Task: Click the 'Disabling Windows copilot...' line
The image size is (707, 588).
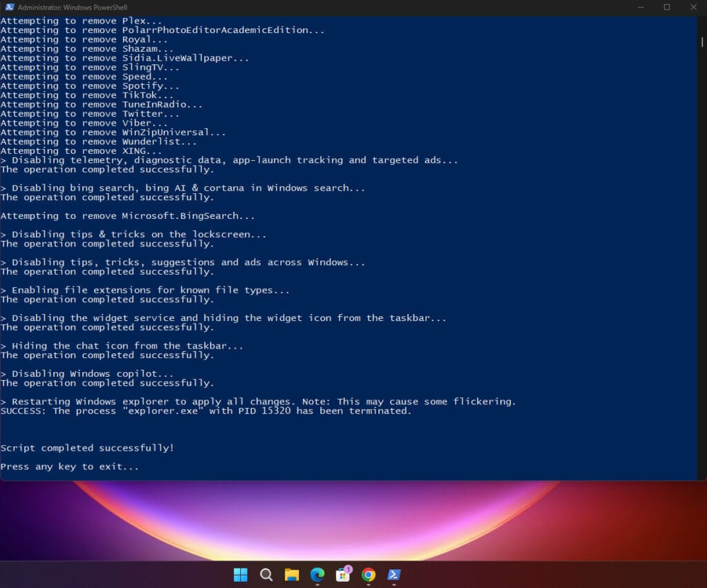Action: point(87,374)
